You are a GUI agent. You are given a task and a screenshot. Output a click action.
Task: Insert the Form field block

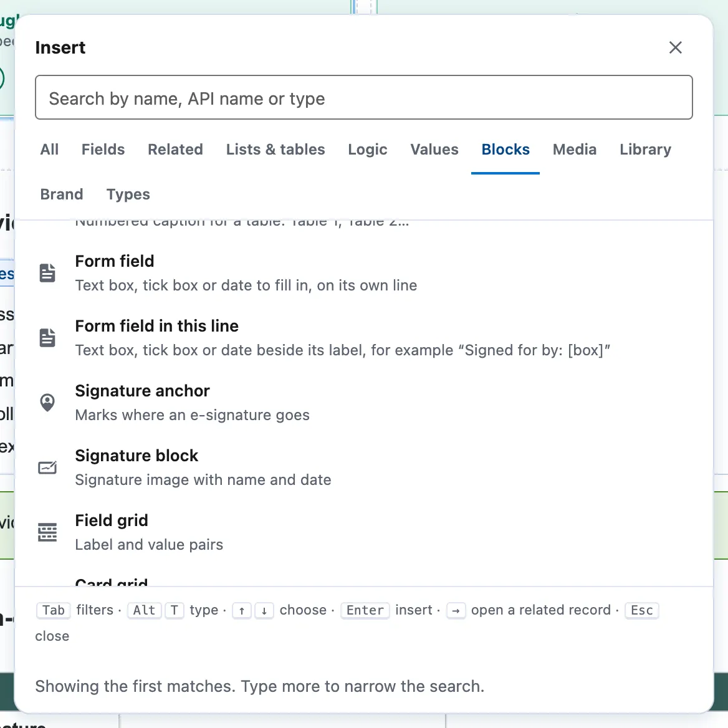(363, 273)
